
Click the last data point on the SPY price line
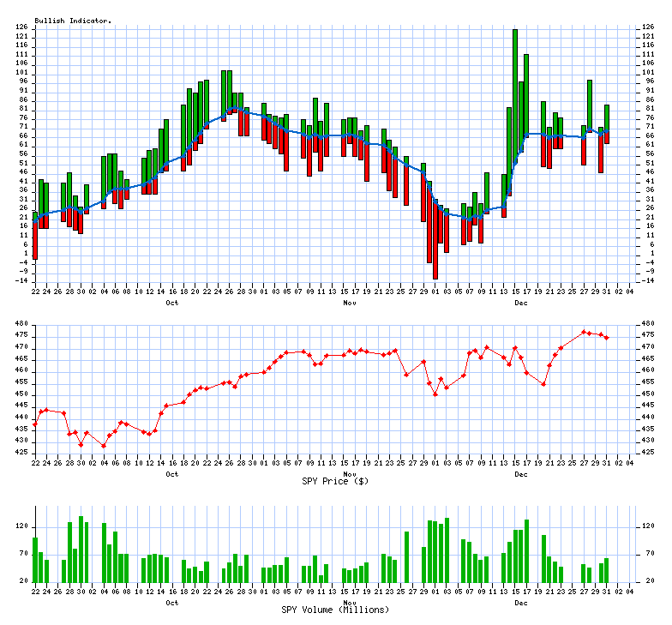(x=607, y=338)
